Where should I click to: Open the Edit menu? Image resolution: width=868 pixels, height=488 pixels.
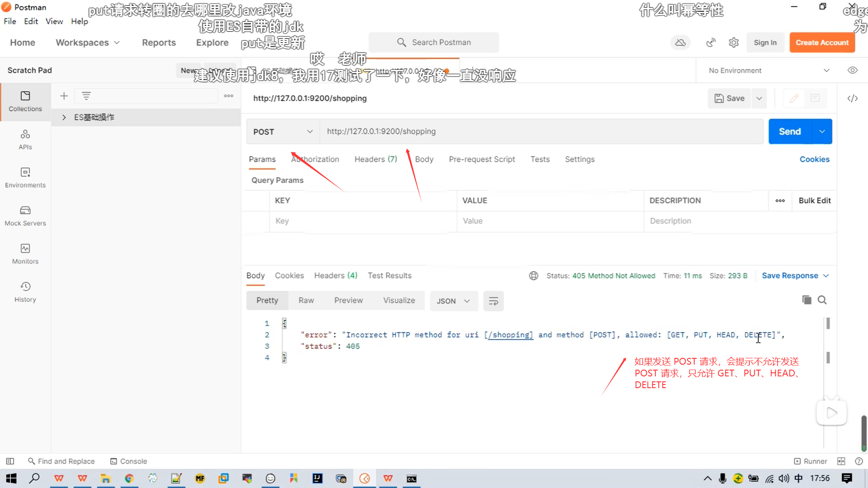tap(31, 21)
